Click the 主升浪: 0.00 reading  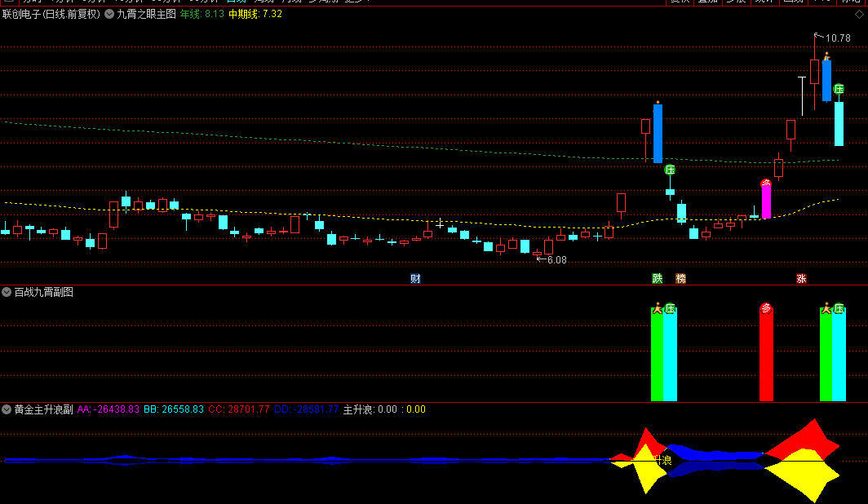(370, 409)
